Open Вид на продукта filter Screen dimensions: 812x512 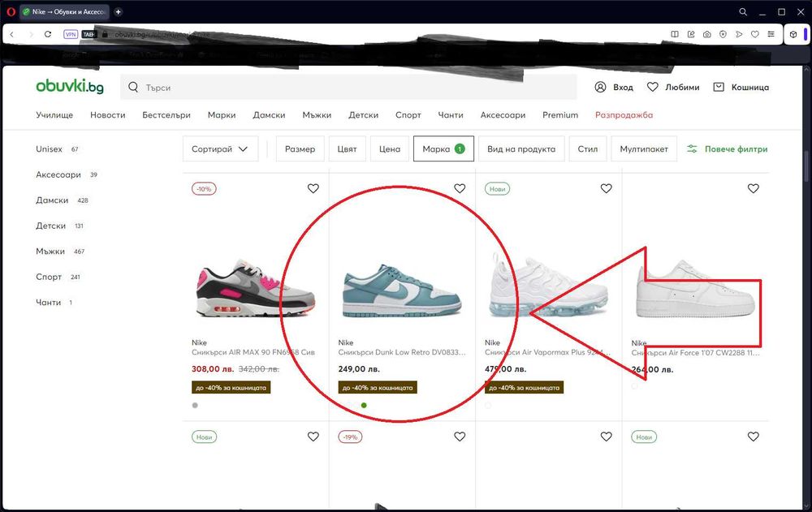521,149
